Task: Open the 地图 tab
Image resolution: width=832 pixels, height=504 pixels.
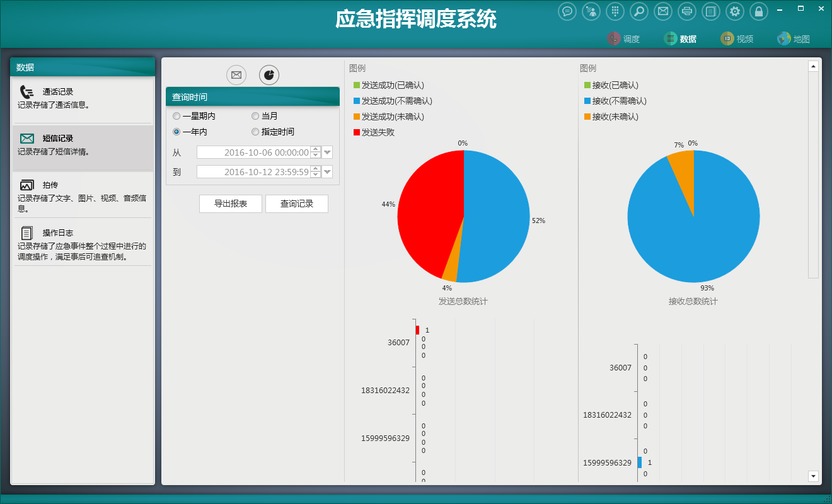Action: (x=794, y=38)
